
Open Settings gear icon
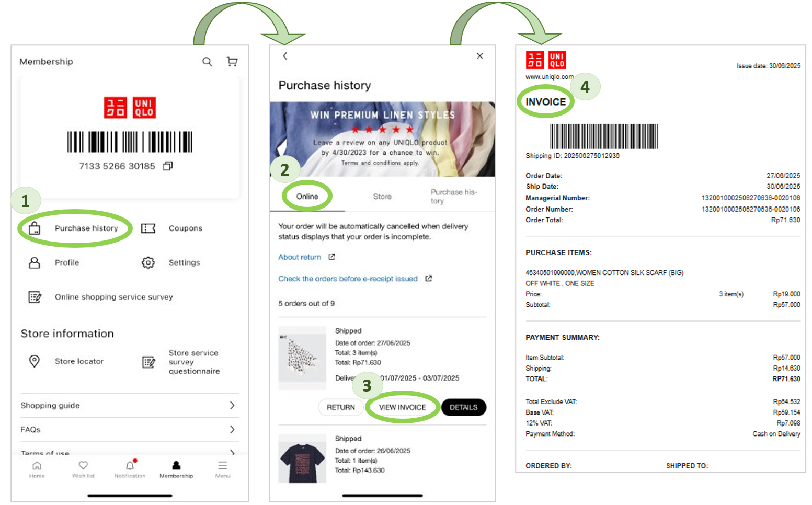tap(148, 262)
